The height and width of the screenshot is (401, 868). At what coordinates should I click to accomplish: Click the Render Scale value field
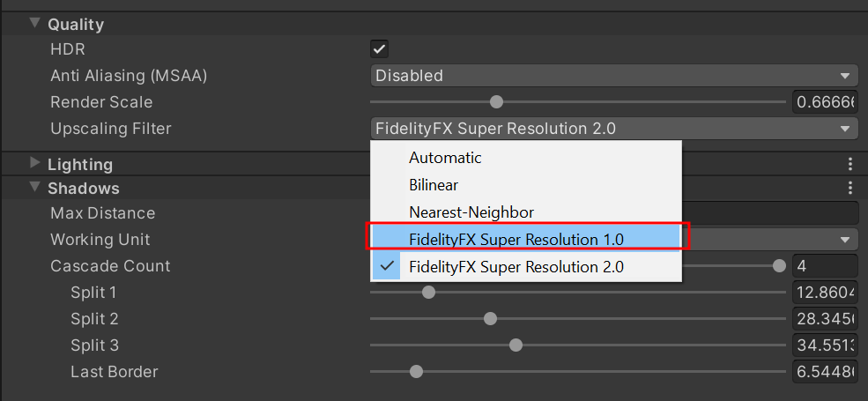[x=824, y=102]
